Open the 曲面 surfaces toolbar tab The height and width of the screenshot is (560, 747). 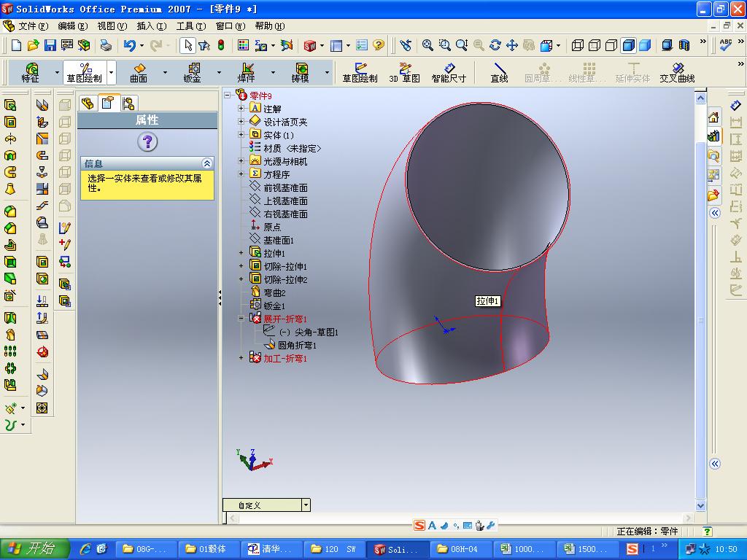click(x=139, y=73)
